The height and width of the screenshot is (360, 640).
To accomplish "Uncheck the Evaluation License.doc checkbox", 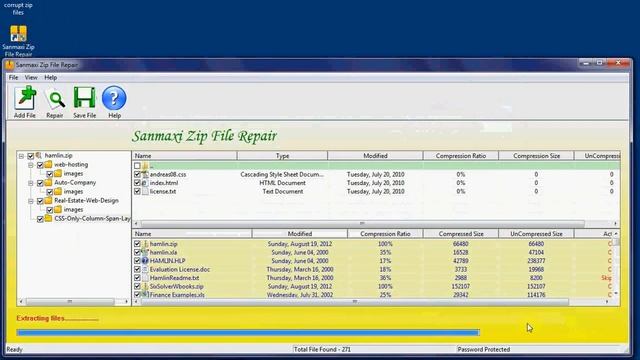I will pos(137,269).
